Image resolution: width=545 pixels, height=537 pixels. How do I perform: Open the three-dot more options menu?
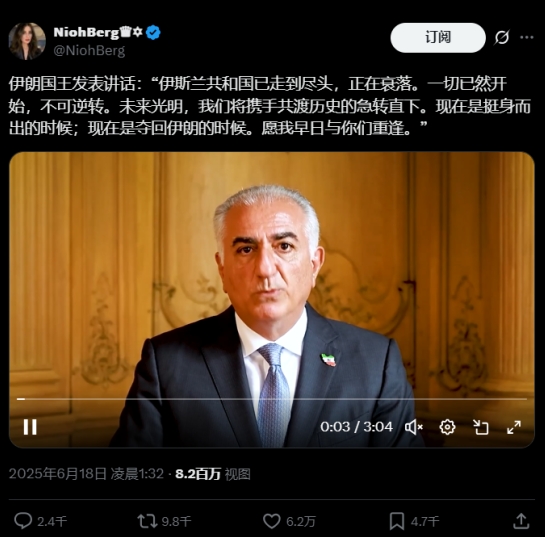click(527, 37)
